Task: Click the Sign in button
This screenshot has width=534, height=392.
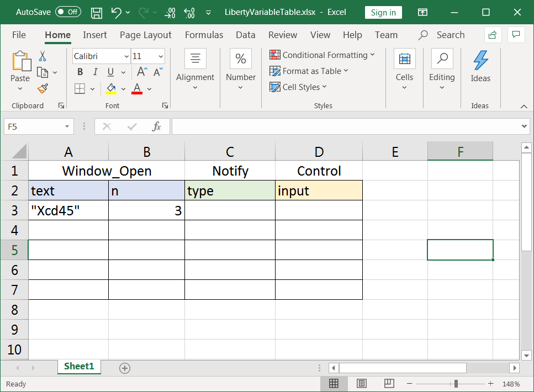Action: click(x=383, y=13)
